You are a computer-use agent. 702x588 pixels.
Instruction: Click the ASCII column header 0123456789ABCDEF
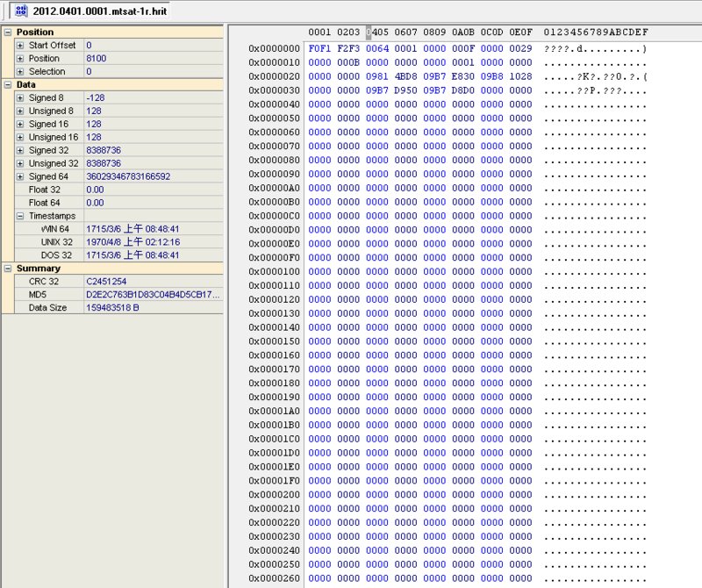596,32
